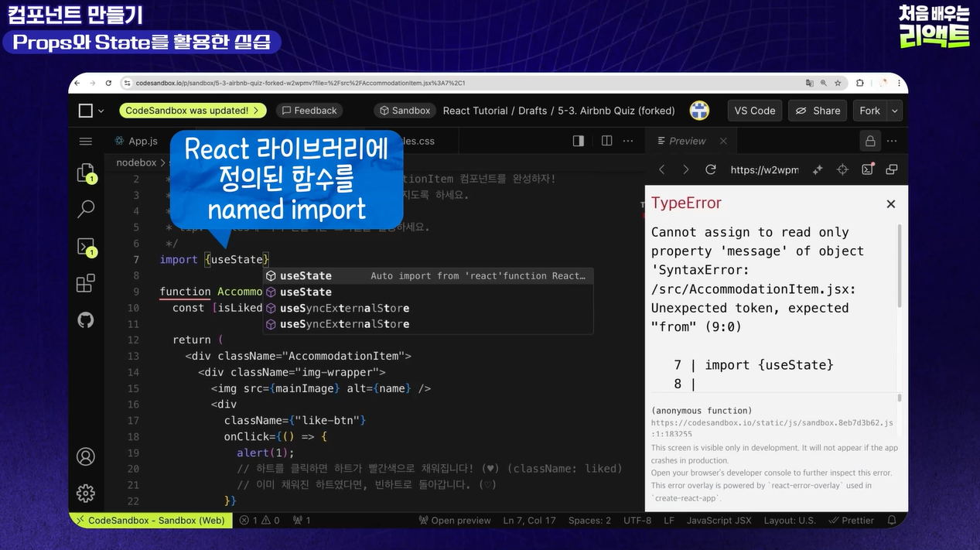This screenshot has height=550, width=980.
Task: Split the editor to the right
Action: point(607,141)
